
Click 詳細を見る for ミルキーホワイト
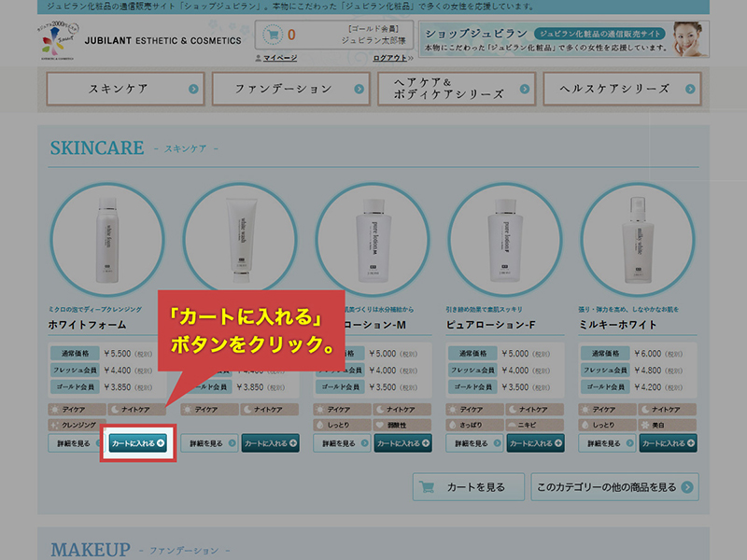[x=607, y=443]
